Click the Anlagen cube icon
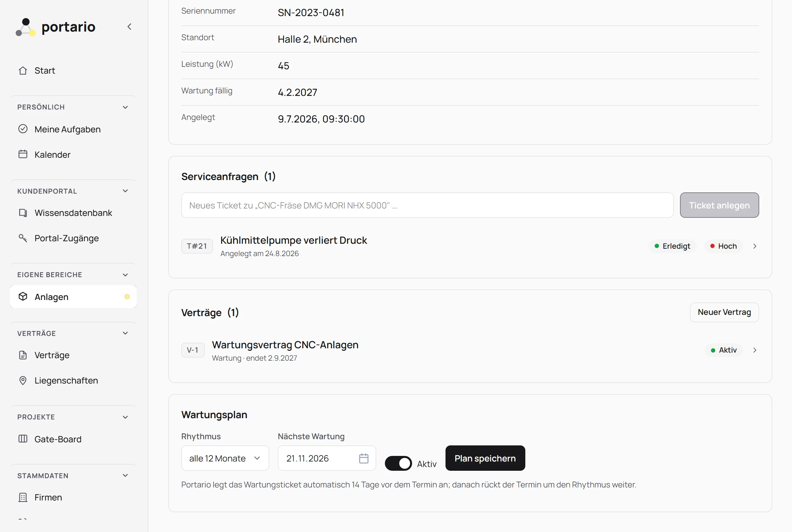 tap(23, 297)
